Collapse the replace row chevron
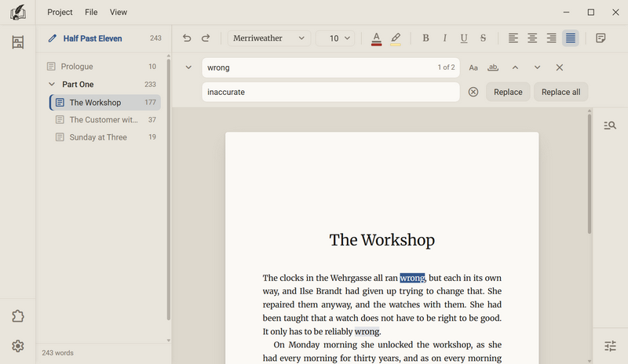 pos(188,67)
